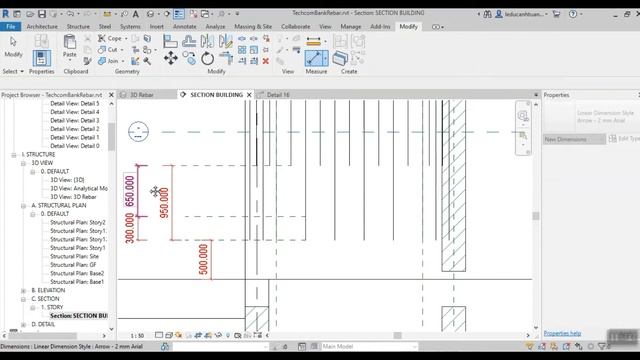This screenshot has width=640, height=360.
Task: Click the Properties help link
Action: 562,333
